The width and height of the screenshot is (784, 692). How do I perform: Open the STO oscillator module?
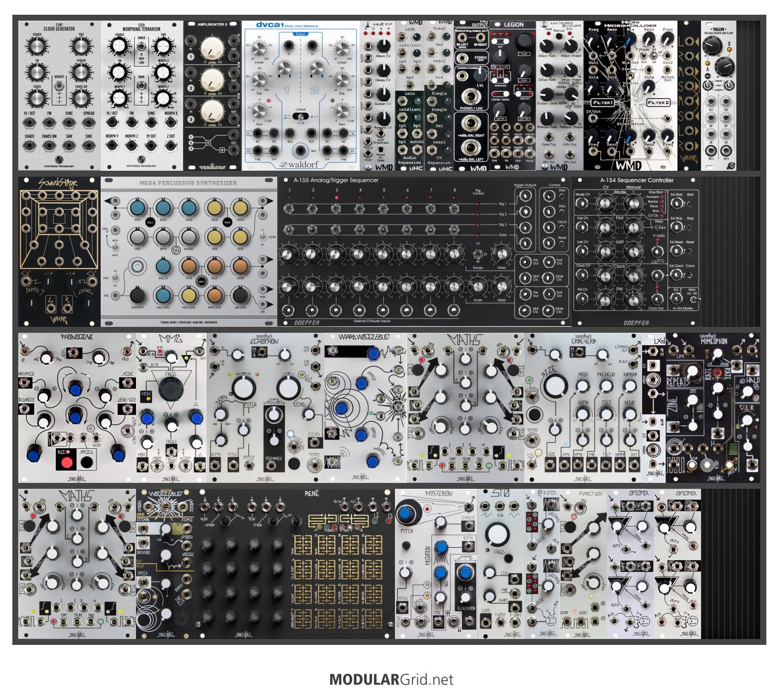[x=501, y=564]
